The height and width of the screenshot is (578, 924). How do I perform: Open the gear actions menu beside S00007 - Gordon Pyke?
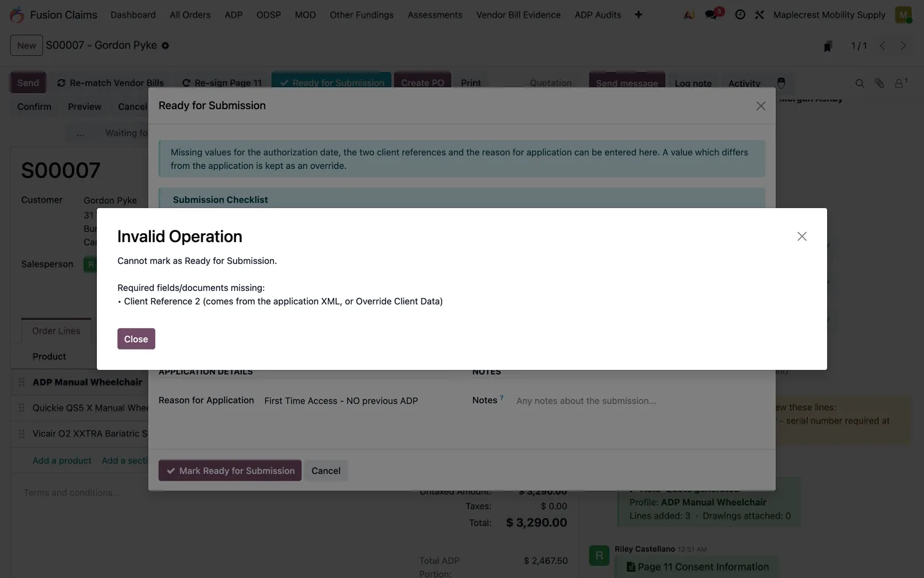(166, 46)
